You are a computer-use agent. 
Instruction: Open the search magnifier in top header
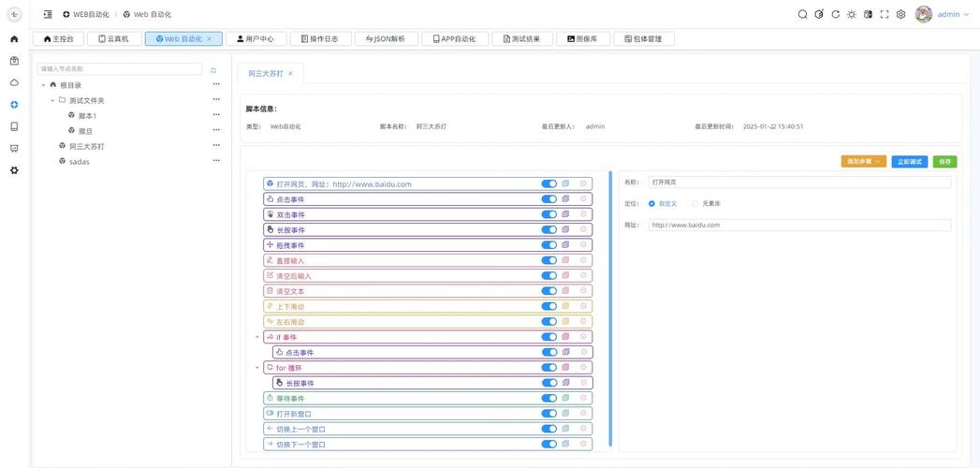point(802,14)
